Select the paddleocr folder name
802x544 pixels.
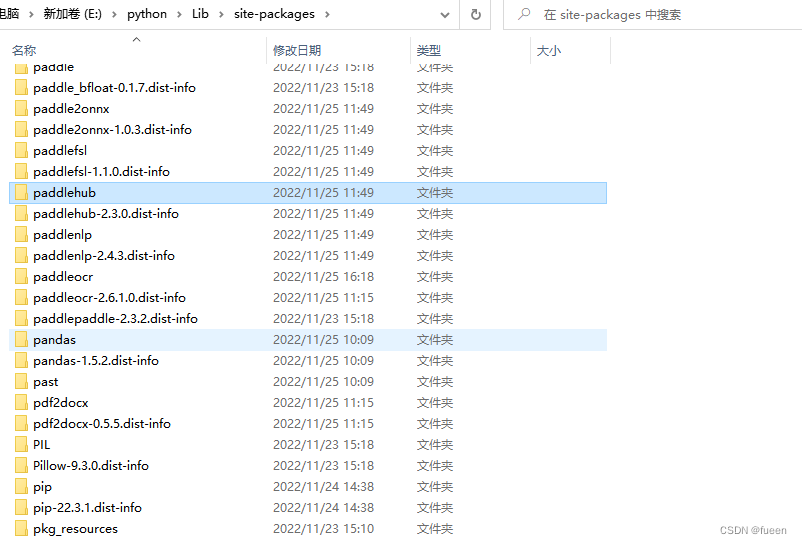tap(63, 277)
